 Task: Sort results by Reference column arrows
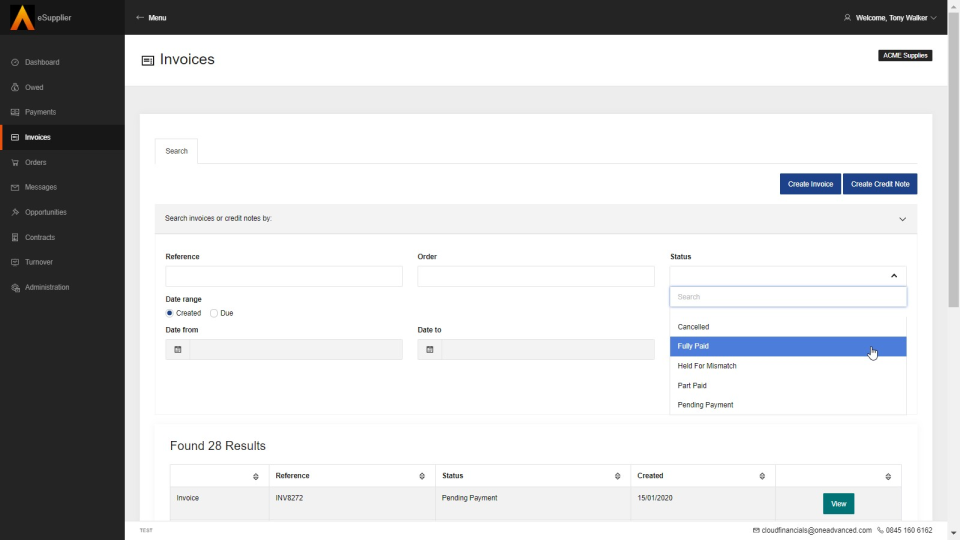click(x=422, y=476)
